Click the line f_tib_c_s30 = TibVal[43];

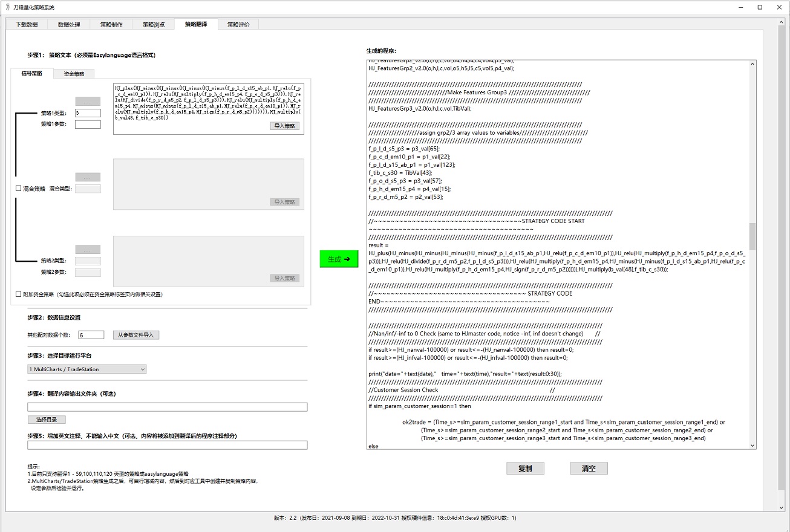(400, 173)
